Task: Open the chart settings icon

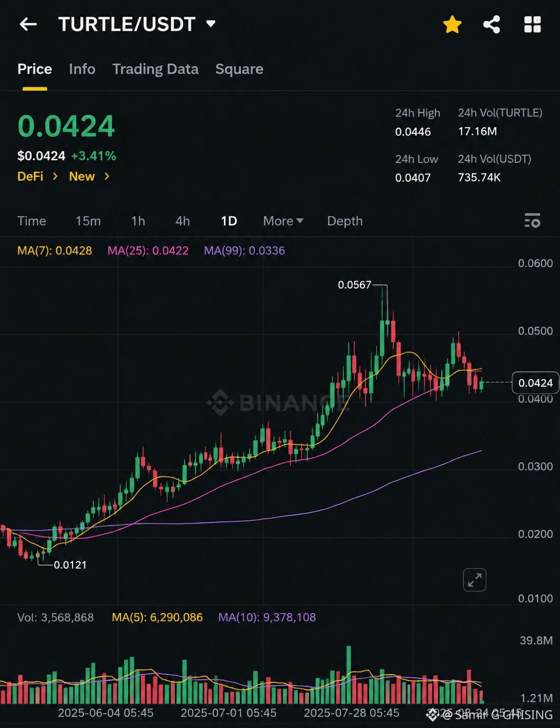Action: 533,220
